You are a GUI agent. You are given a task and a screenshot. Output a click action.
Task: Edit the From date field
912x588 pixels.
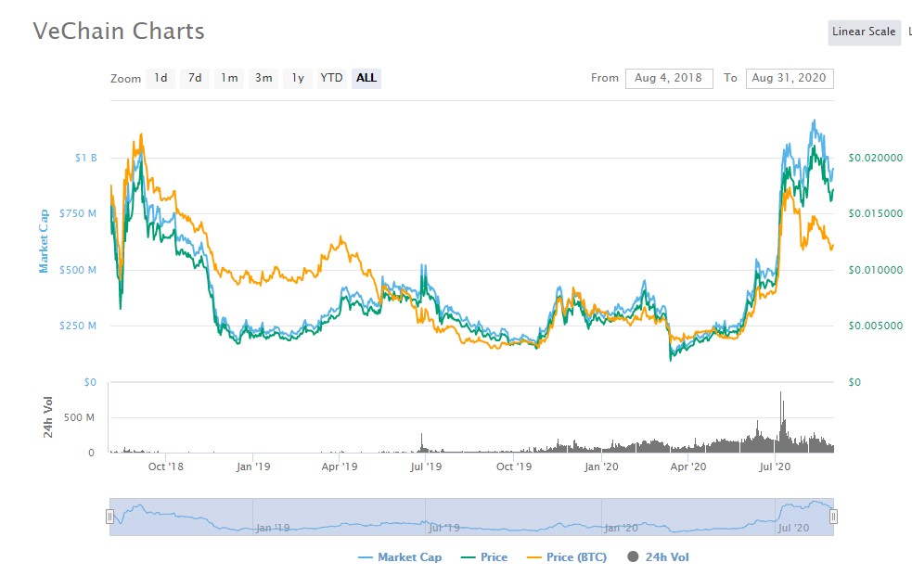(669, 78)
